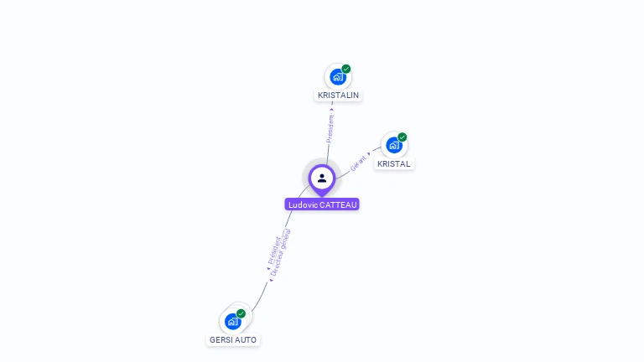Click the green checkmark badge on KRISTALIN

coord(346,69)
